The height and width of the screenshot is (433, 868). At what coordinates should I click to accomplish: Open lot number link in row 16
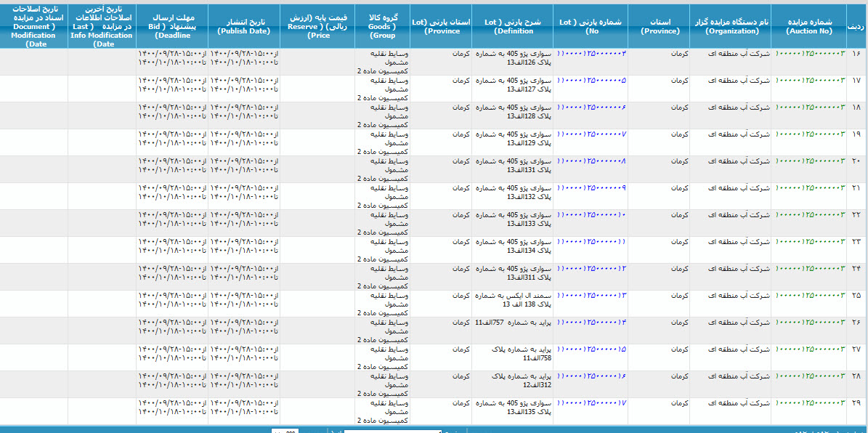point(591,54)
